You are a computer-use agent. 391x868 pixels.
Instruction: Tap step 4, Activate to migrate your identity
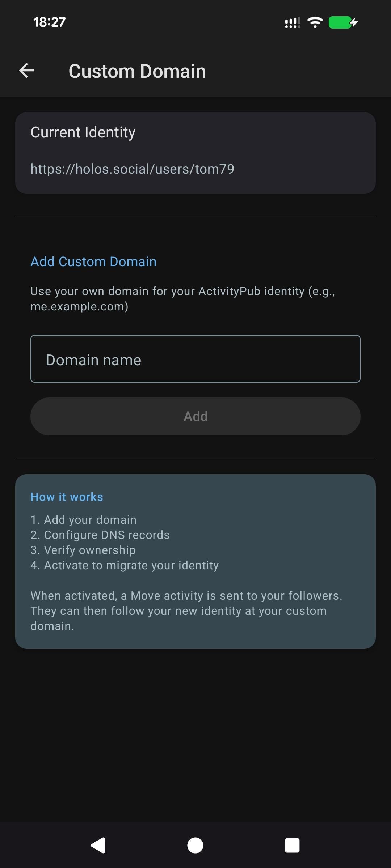(125, 565)
